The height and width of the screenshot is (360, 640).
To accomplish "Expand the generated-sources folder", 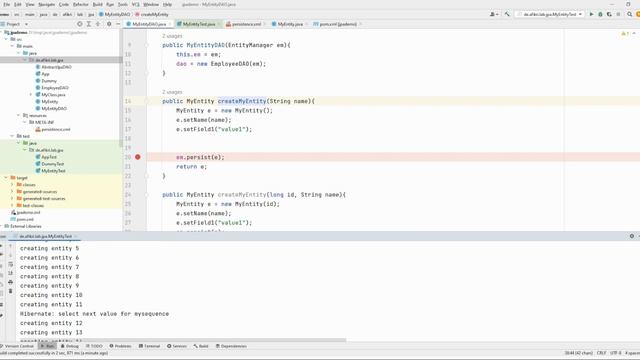I will (x=12, y=192).
